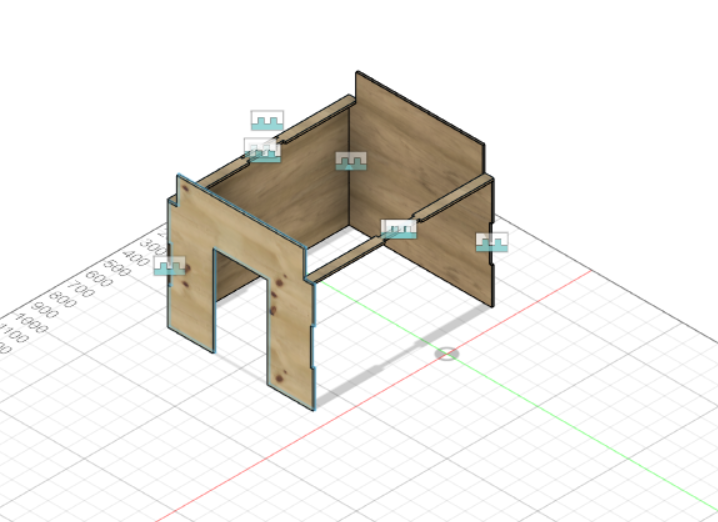The height and width of the screenshot is (522, 718).
Task: Click the origin marker circle on the grid
Action: click(x=446, y=354)
